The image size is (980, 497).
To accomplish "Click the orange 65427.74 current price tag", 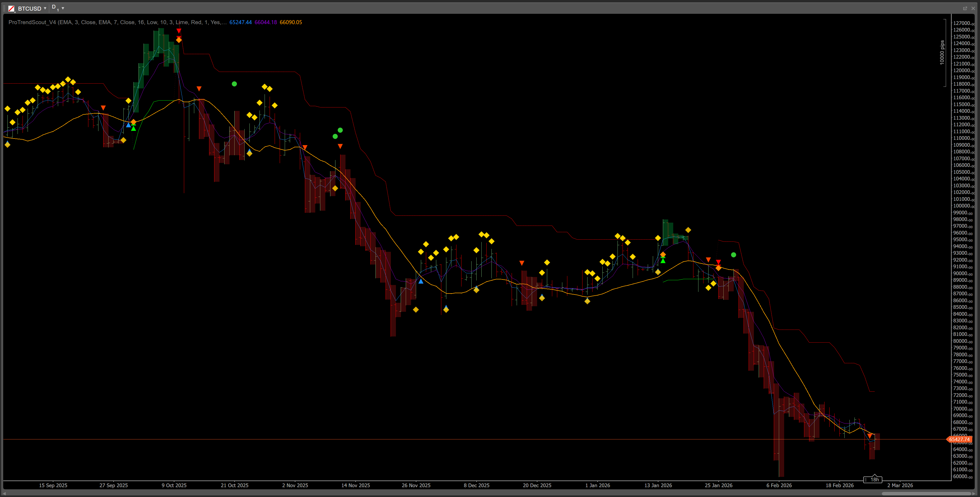I will point(959,439).
